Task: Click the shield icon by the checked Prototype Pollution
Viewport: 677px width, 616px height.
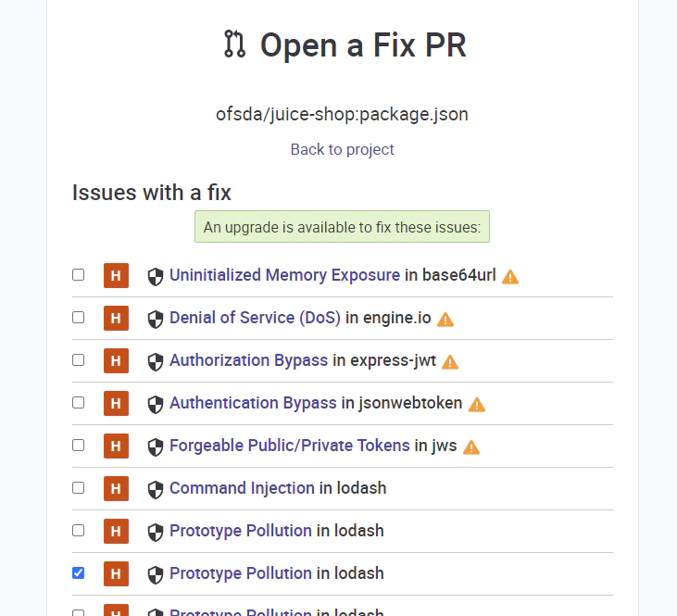Action: [x=156, y=575]
